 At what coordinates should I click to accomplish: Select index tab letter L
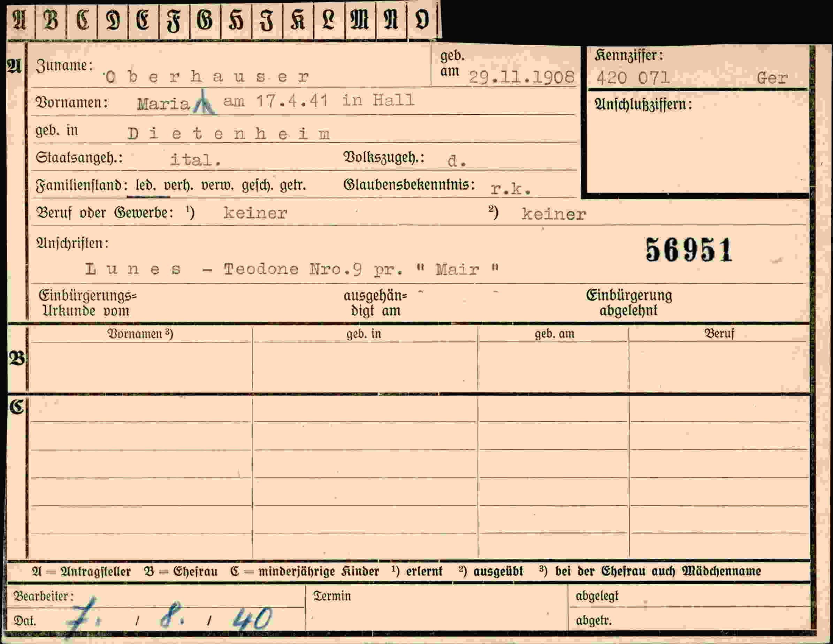click(x=329, y=20)
